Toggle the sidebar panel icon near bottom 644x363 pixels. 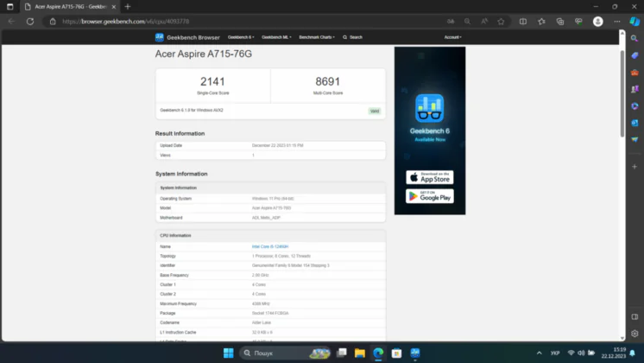(x=635, y=316)
